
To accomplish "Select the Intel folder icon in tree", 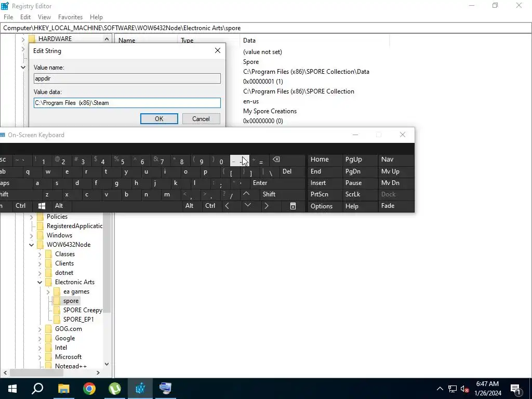I will (x=48, y=348).
